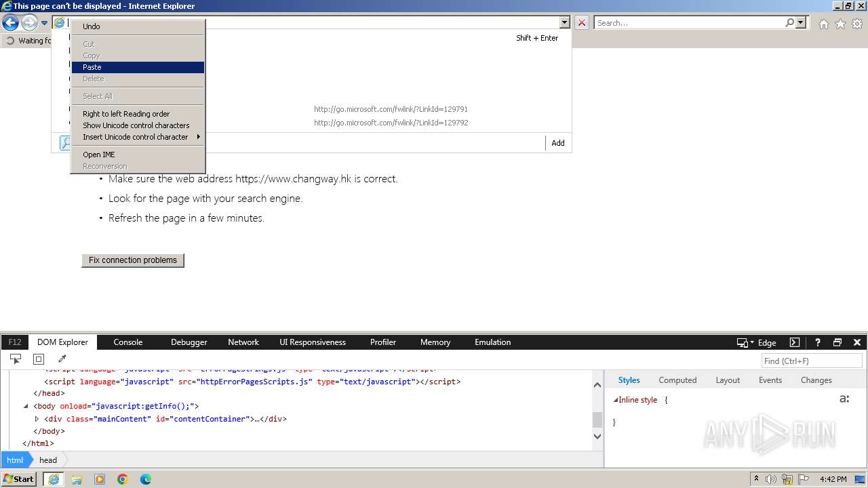Screen dimensions: 868x488
Task: Open the search provider dropdown arrow
Action: (x=802, y=22)
